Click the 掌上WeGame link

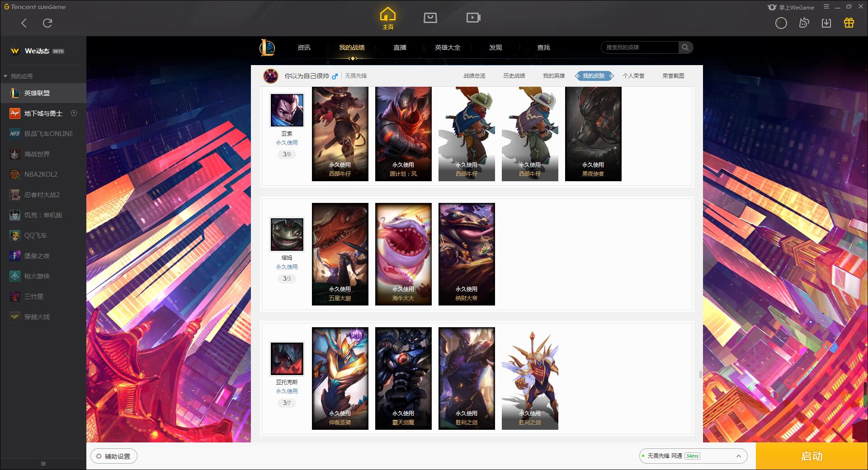[791, 7]
